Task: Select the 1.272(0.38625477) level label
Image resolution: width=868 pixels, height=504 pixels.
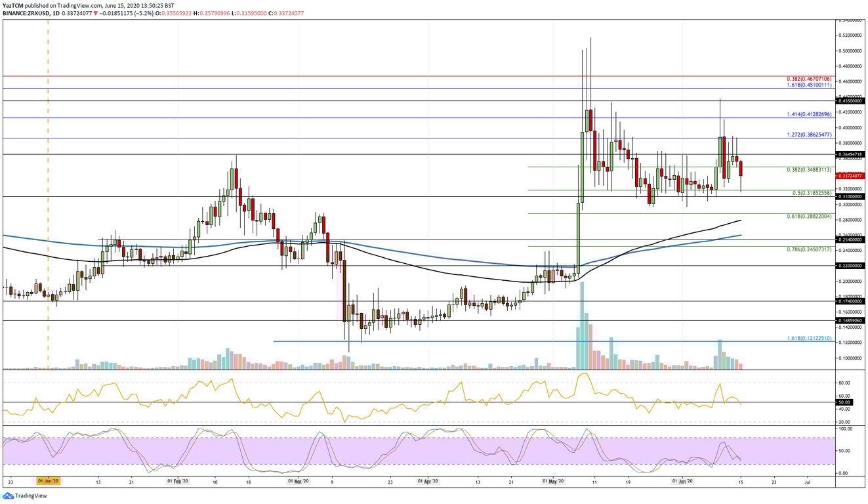Action: (808, 134)
